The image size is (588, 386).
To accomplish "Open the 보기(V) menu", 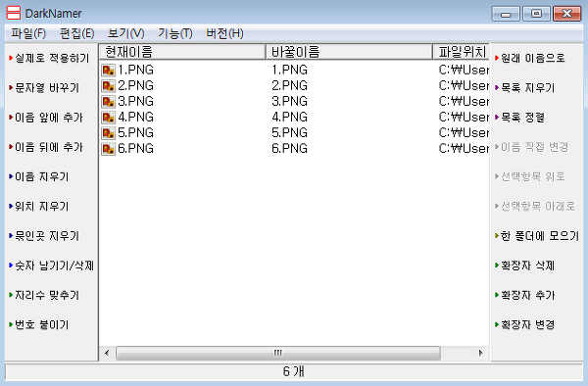I will [125, 33].
